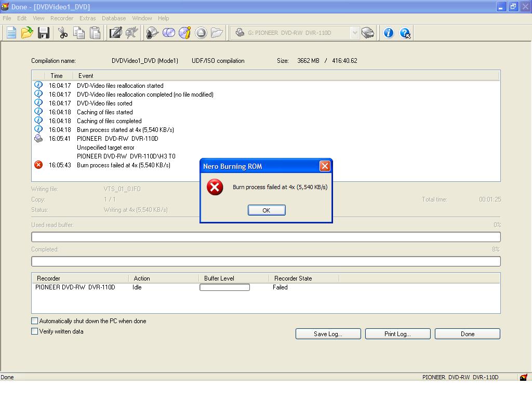Click the greyed-out wizard icon
The width and height of the screenshot is (532, 399).
coord(131,33)
